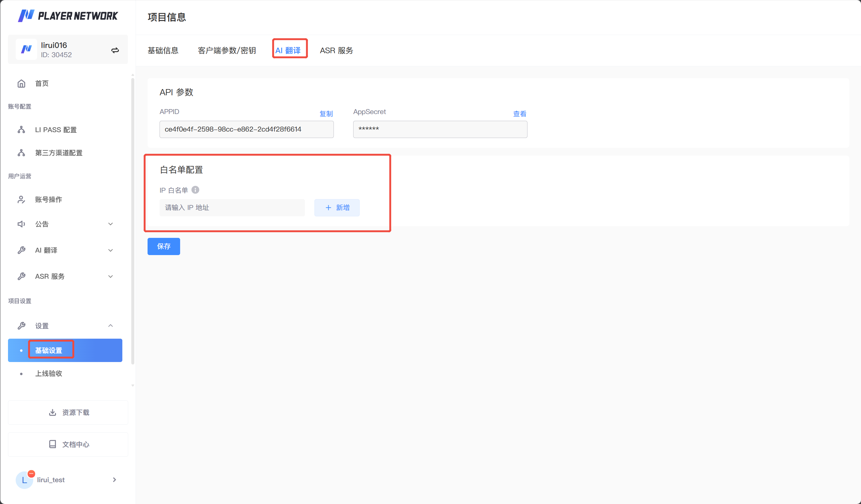The image size is (861, 504).
Task: Click the Player Network logo
Action: (x=68, y=16)
